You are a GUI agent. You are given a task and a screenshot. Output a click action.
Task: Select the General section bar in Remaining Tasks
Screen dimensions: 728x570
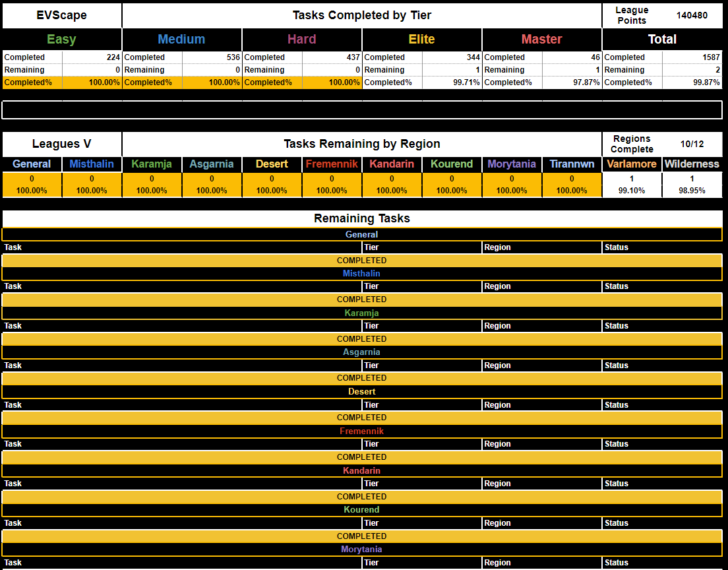click(x=361, y=235)
